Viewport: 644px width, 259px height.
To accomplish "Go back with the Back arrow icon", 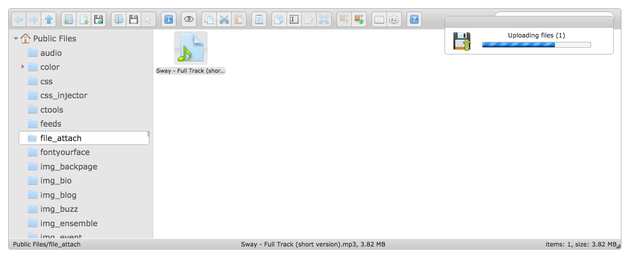I will [x=19, y=19].
